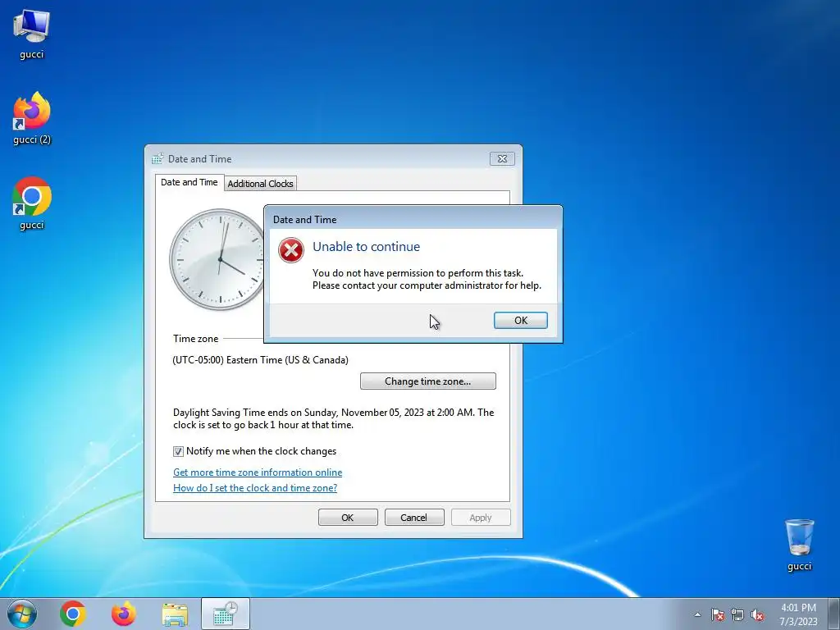Click Cancel in the Date and Time window
Viewport: 840px width, 630px height.
click(x=414, y=518)
